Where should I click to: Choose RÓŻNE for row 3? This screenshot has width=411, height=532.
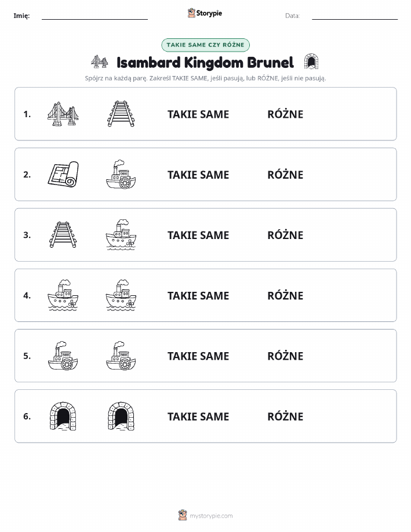285,235
